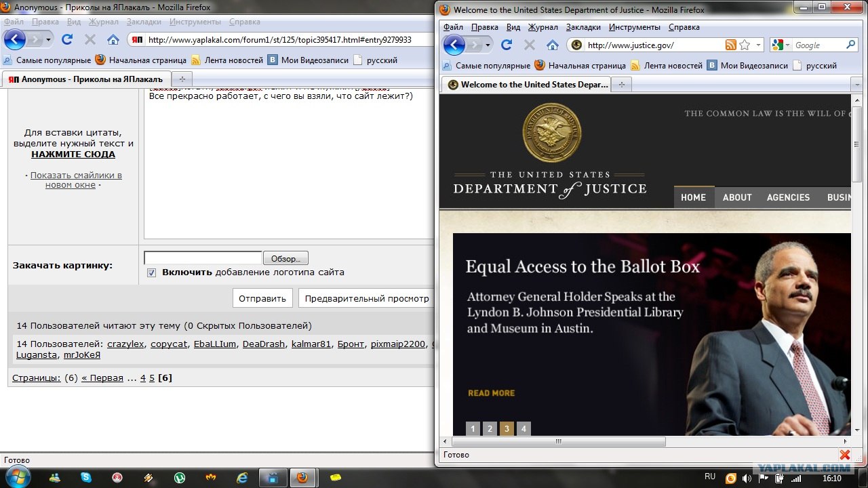Open the Windows Start menu
This screenshot has height=488, width=868.
(16, 477)
